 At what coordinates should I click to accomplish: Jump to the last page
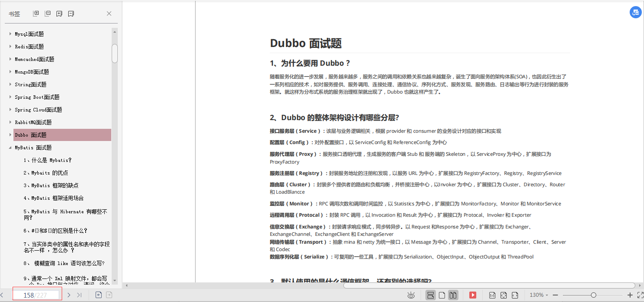(x=79, y=295)
